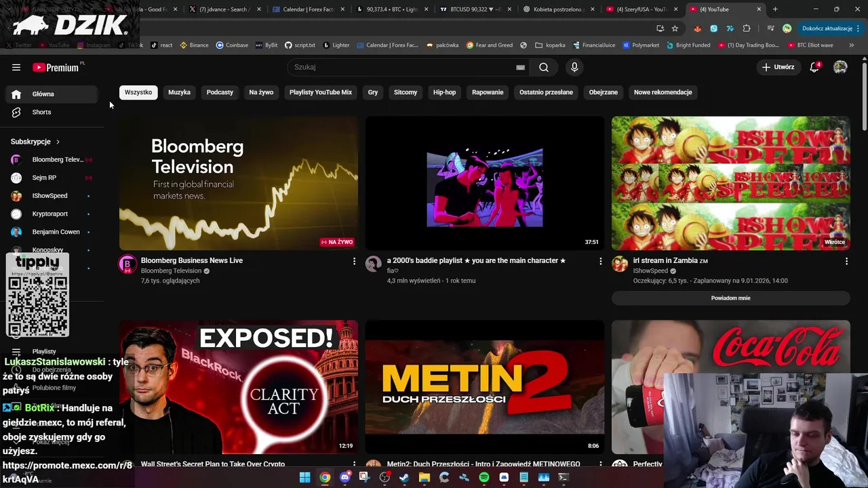The height and width of the screenshot is (488, 868).
Task: Switch to Calendar Forex Factory tab
Action: pos(307,9)
